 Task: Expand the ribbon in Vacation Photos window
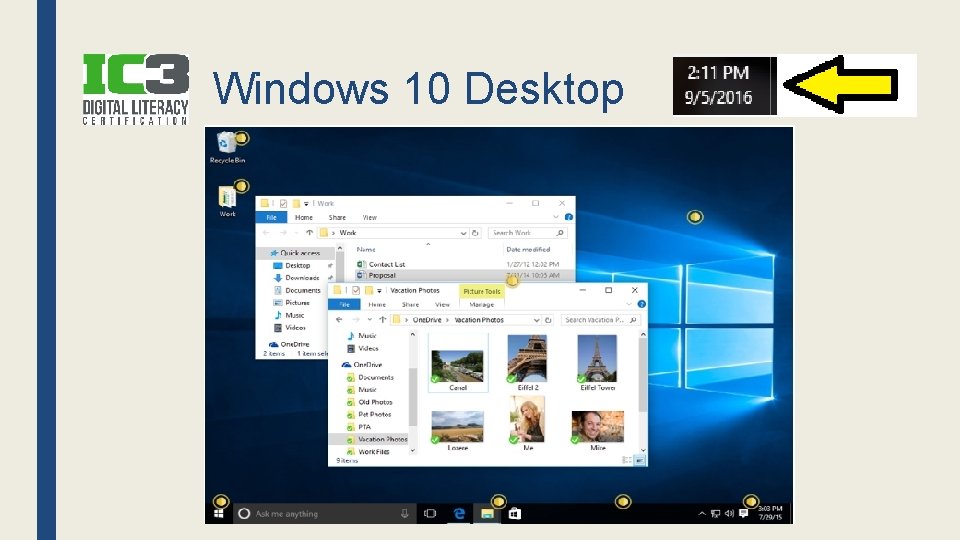click(629, 304)
